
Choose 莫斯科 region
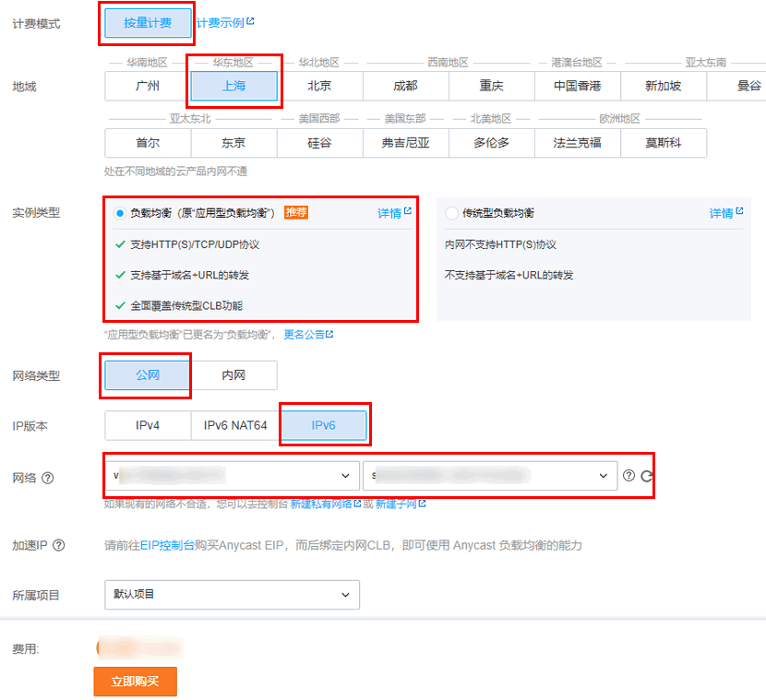tap(664, 143)
